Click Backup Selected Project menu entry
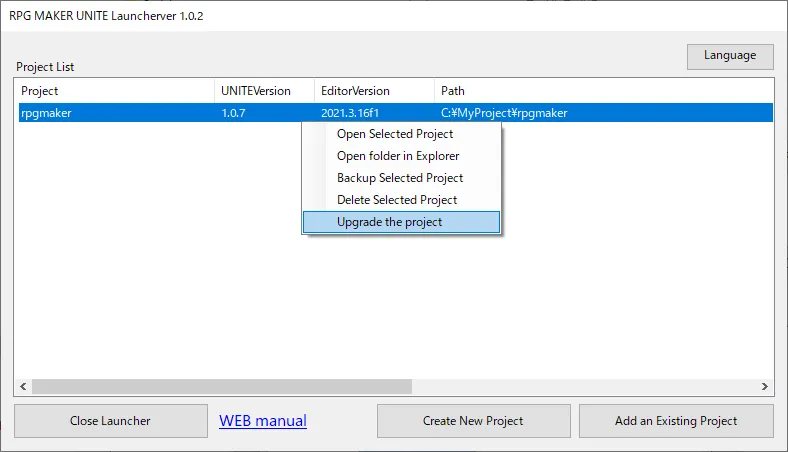 400,178
